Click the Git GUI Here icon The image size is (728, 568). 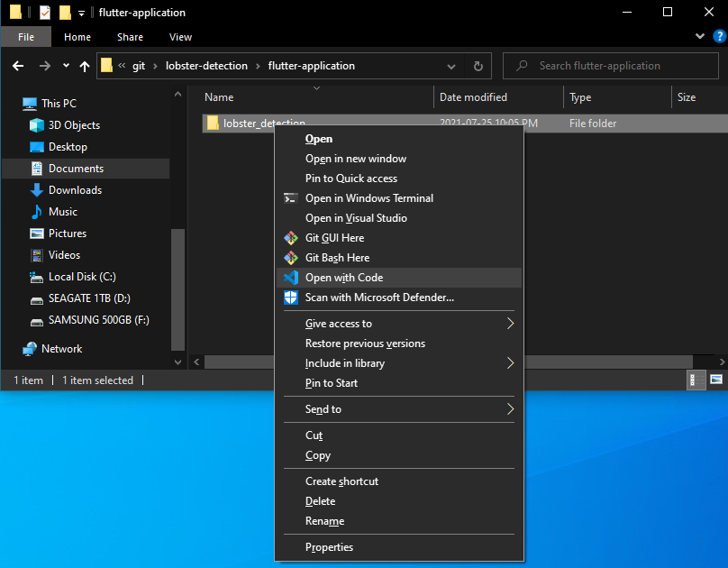[x=291, y=238]
